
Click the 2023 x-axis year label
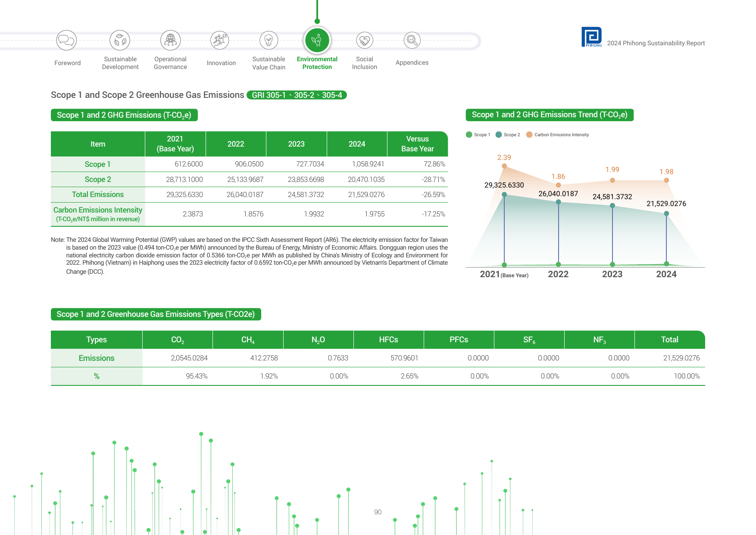click(x=612, y=274)
